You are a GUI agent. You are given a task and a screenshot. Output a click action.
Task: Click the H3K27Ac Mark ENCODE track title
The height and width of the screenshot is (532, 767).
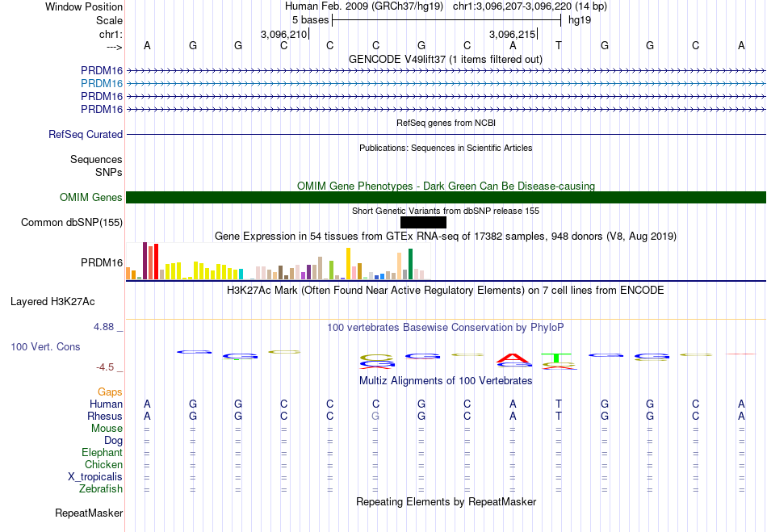pos(445,291)
